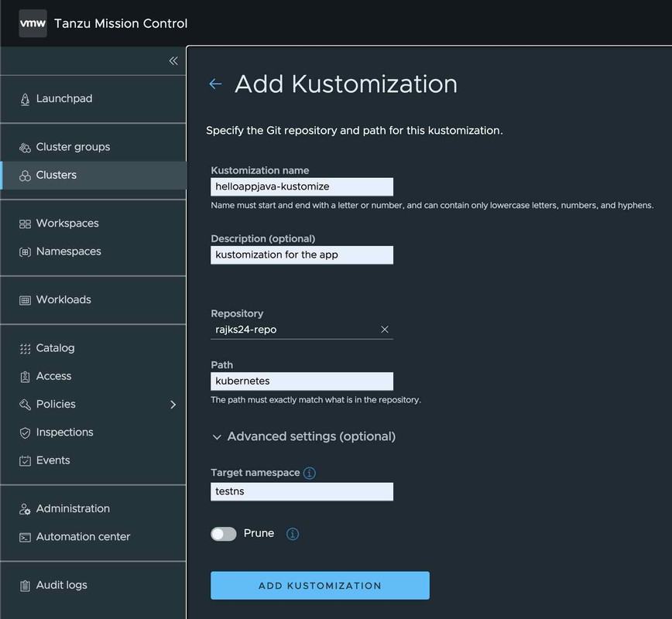
Task: Click 'The path must exactly match' hint
Action: click(x=316, y=400)
